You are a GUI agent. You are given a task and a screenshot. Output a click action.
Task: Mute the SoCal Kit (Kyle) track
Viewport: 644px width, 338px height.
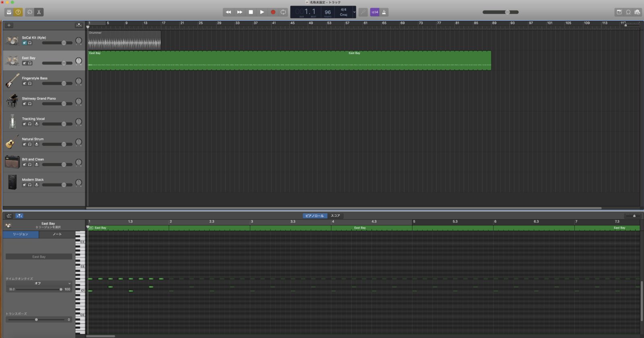point(25,43)
